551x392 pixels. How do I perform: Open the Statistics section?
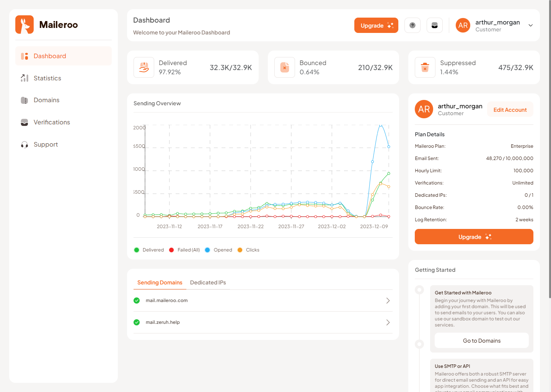(x=47, y=78)
